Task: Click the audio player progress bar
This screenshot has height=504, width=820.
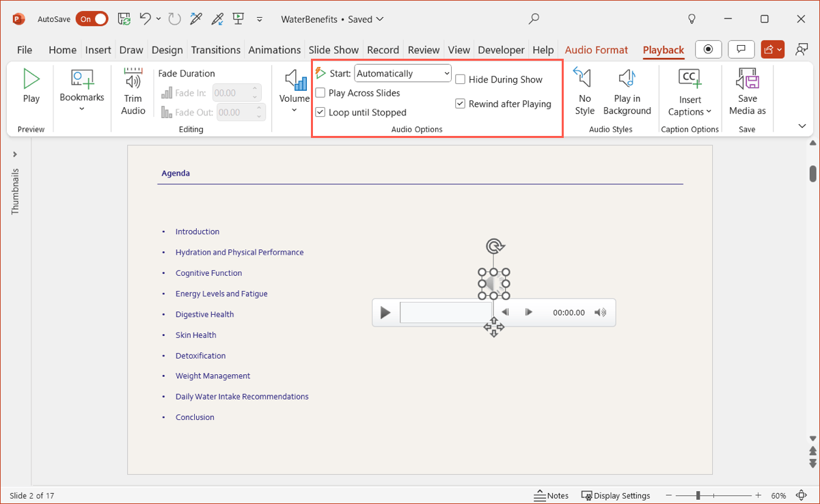Action: [x=446, y=313]
